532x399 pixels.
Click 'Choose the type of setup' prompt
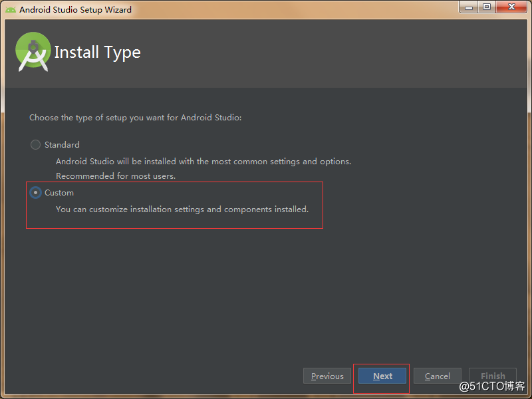(x=136, y=118)
